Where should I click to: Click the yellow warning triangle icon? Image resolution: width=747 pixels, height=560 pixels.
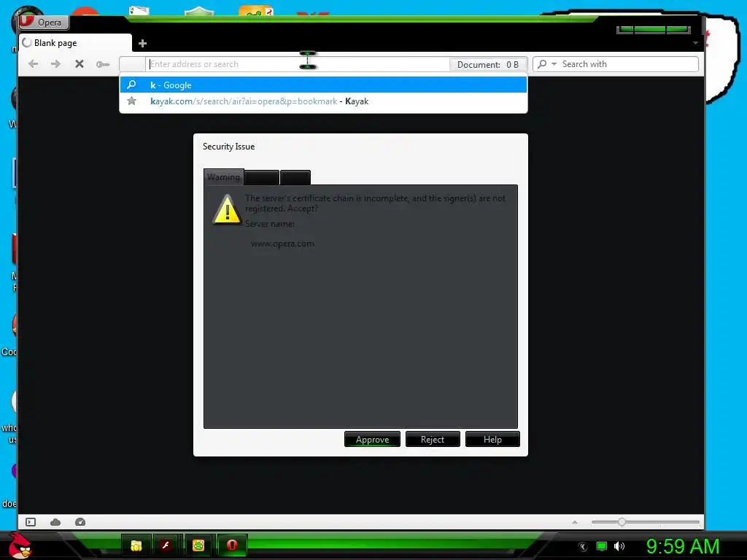pos(228,209)
